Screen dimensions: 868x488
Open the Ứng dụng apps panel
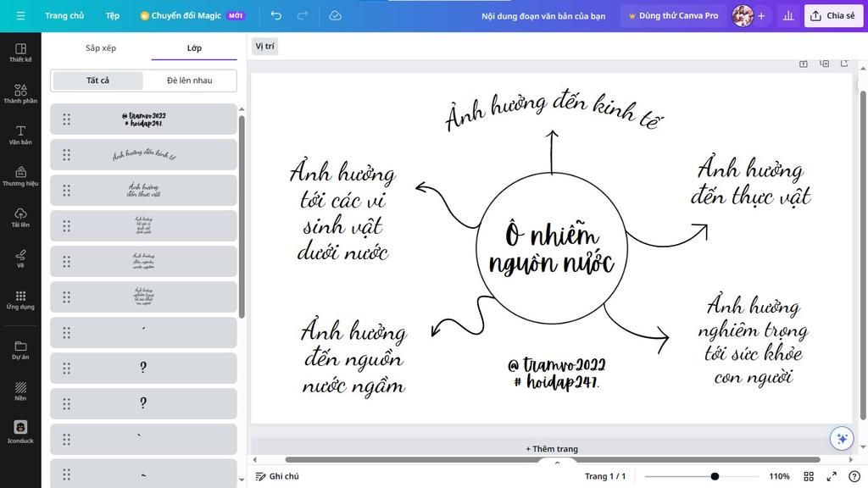[20, 299]
